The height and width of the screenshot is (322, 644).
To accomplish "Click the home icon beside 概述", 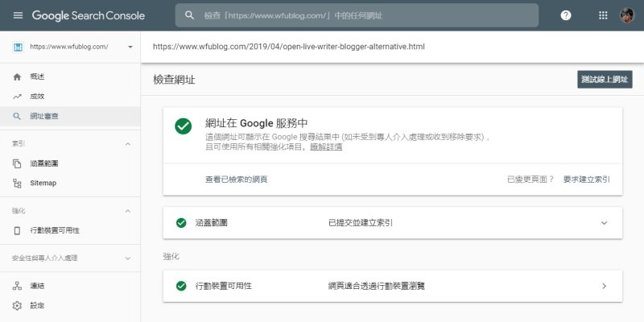I will pyautogui.click(x=17, y=76).
